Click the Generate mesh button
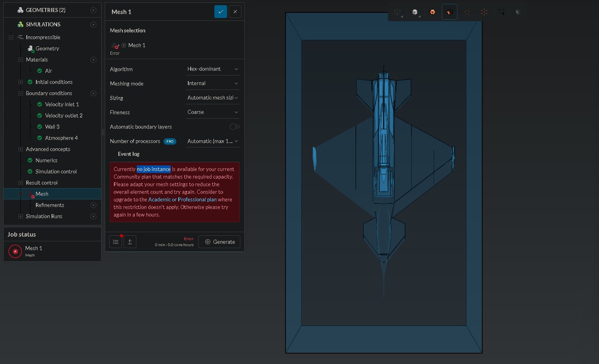 pyautogui.click(x=220, y=242)
